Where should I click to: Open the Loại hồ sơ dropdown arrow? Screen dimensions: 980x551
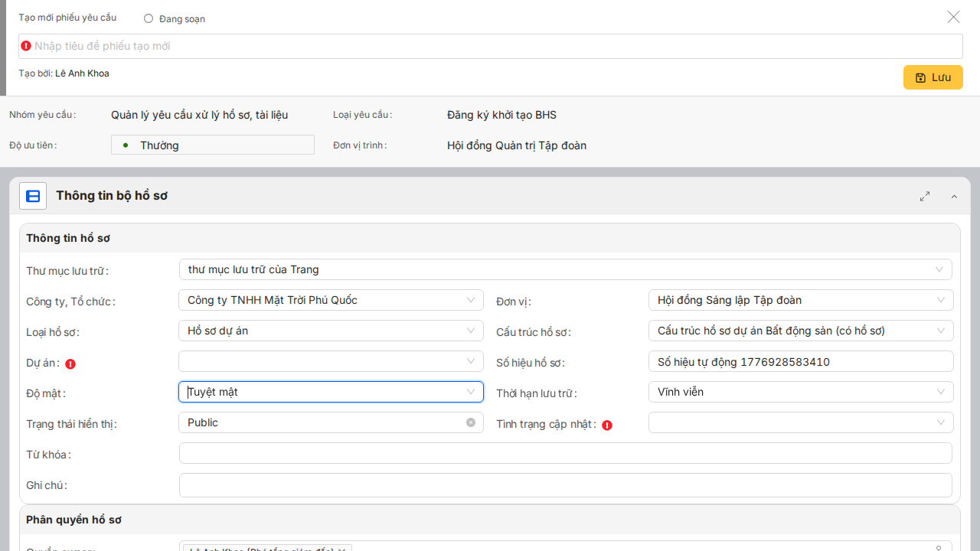[471, 331]
